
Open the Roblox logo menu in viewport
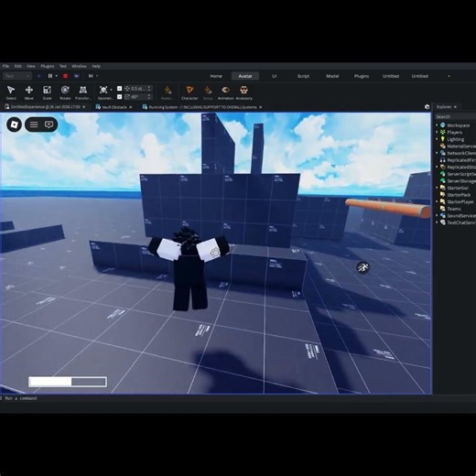15,124
